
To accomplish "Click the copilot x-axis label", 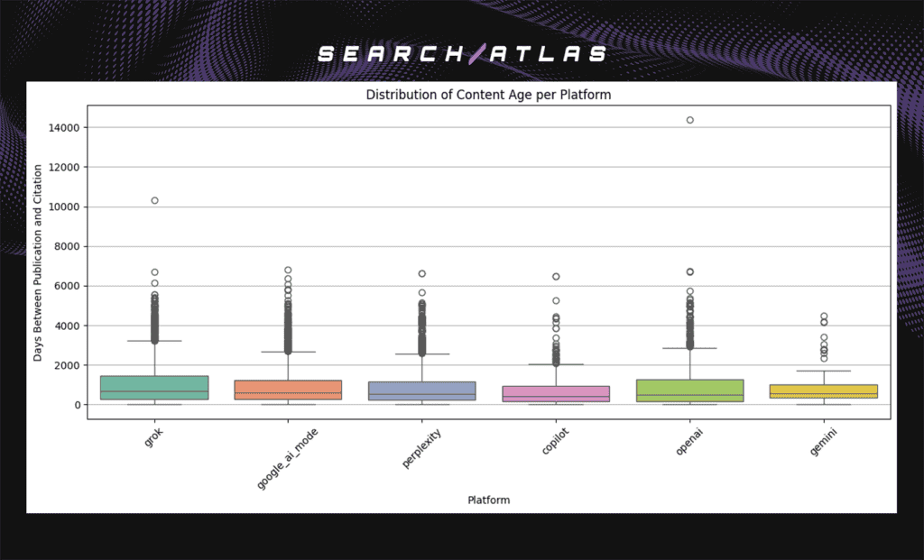I will point(552,446).
